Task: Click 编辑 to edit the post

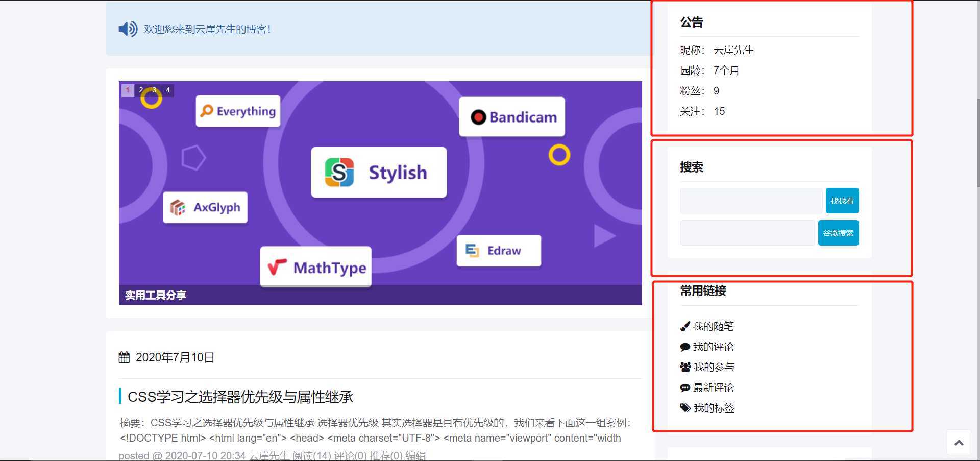Action: 415,455
